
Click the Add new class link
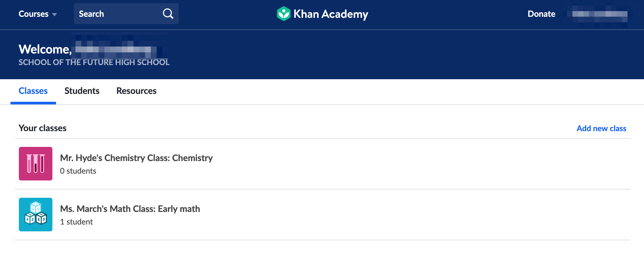pos(601,128)
